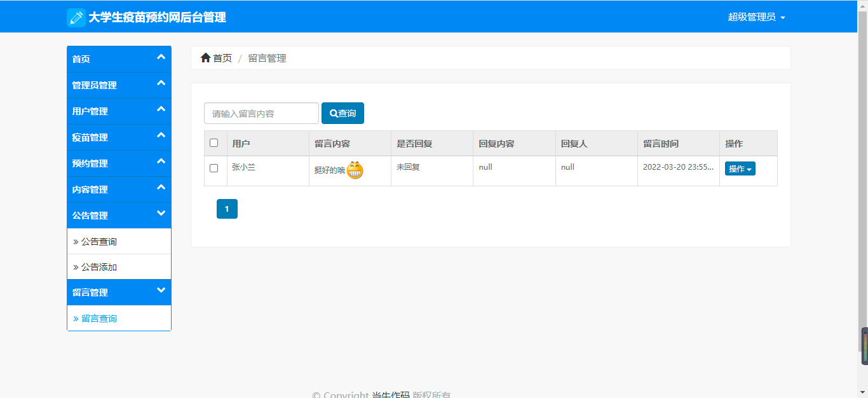
Task: Click the 查询 search button
Action: point(342,113)
